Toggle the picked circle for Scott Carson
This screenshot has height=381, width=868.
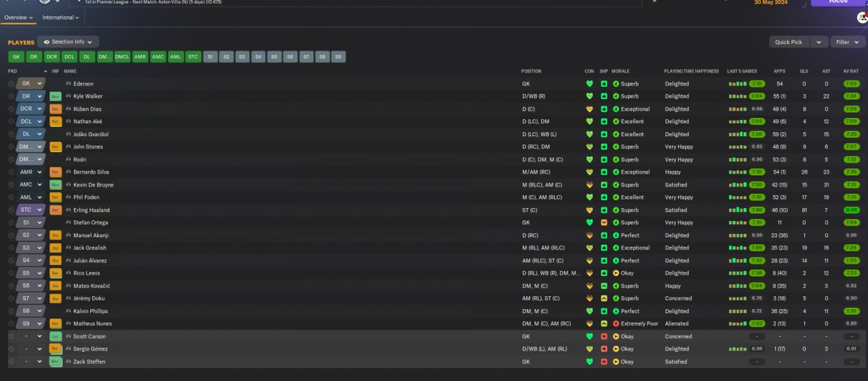pos(12,336)
